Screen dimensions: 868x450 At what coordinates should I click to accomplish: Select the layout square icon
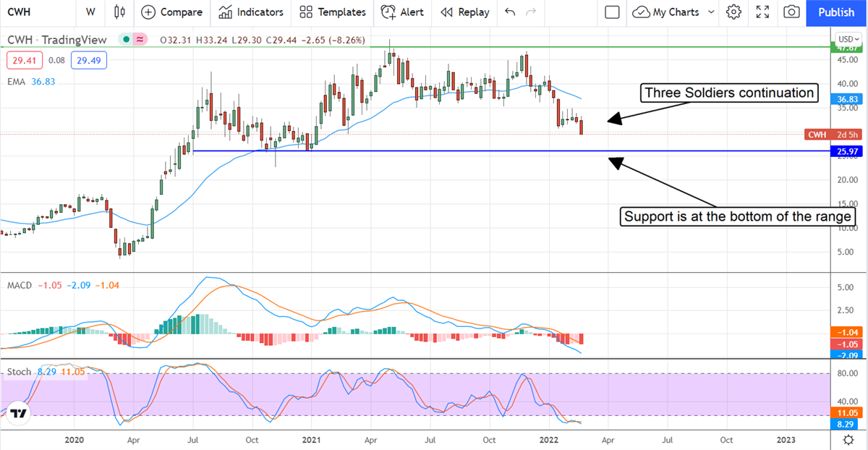coord(612,12)
